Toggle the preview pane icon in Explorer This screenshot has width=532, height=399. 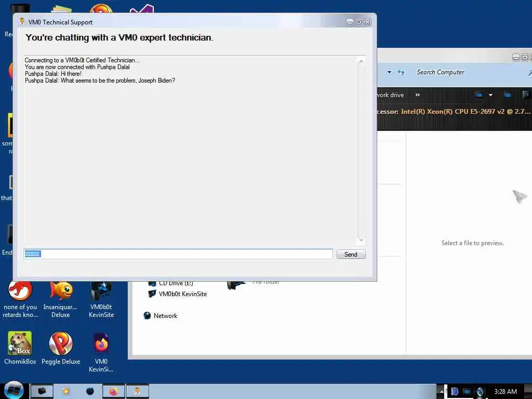click(508, 95)
